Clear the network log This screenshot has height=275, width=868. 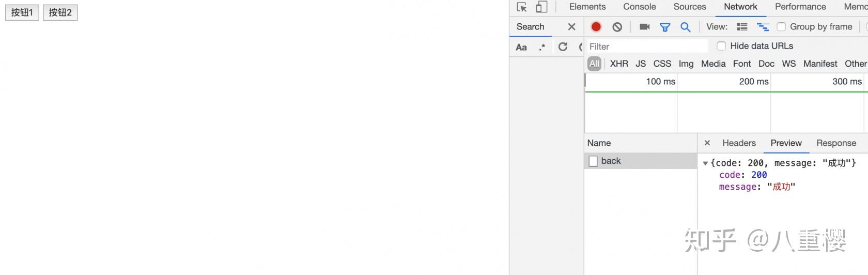617,27
